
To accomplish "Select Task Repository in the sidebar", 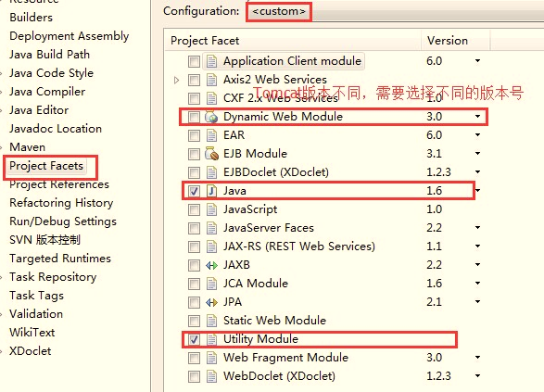I will click(53, 277).
